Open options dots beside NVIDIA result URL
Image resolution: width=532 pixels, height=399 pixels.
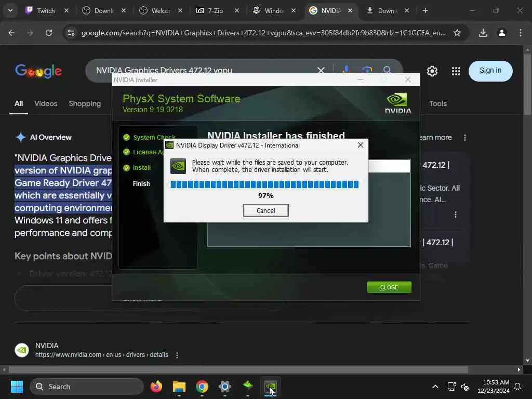click(177, 355)
